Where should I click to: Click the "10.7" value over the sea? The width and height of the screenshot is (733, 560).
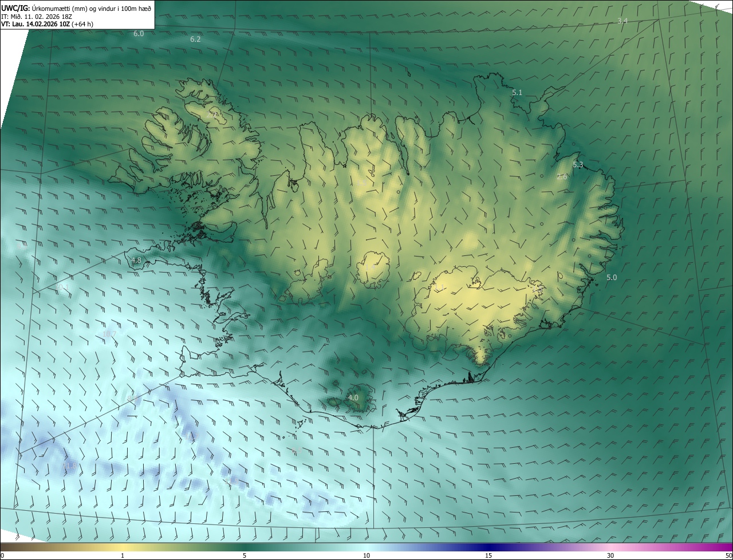(109, 334)
